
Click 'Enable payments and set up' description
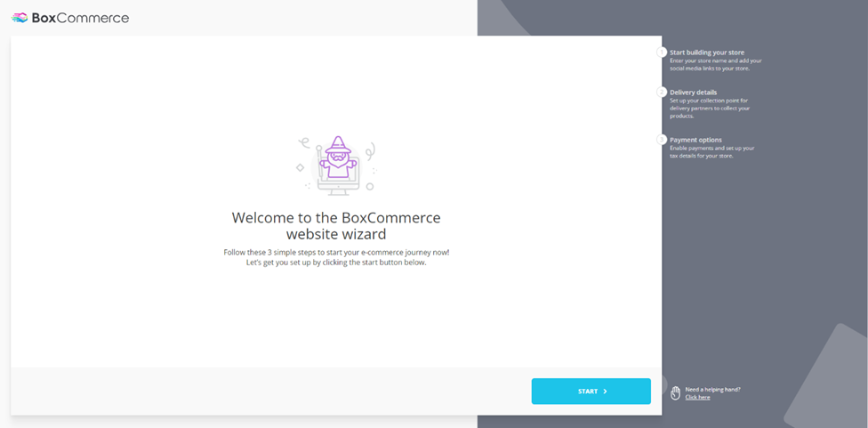tap(711, 151)
